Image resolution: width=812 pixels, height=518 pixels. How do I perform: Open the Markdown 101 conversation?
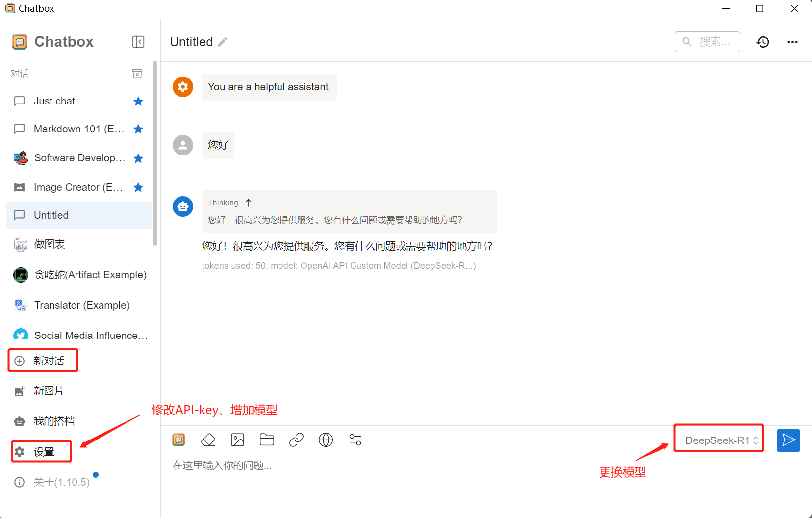78,129
